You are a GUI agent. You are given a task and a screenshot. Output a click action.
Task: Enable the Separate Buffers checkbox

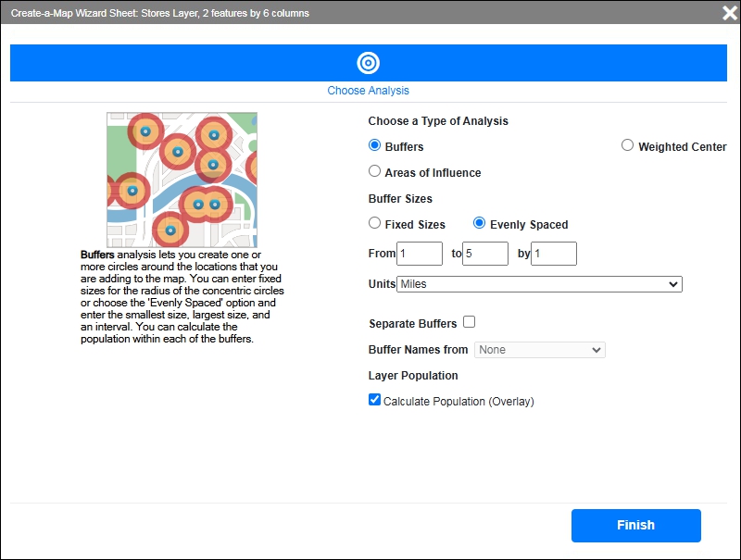[470, 322]
